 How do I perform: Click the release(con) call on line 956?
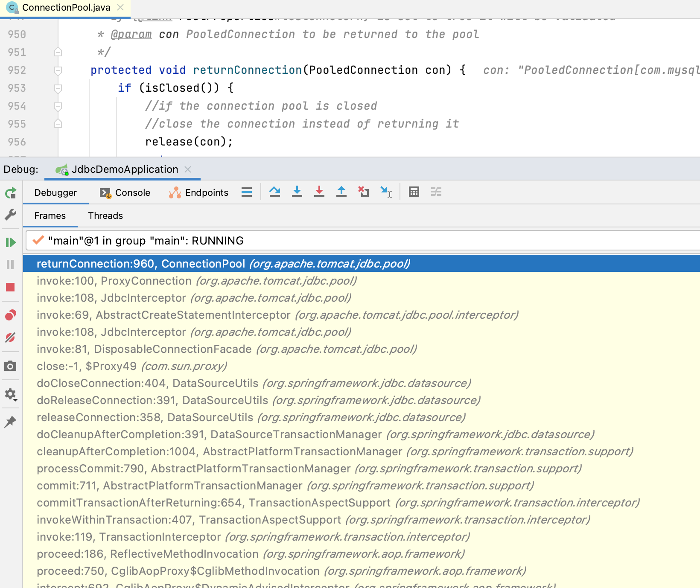[x=189, y=142]
